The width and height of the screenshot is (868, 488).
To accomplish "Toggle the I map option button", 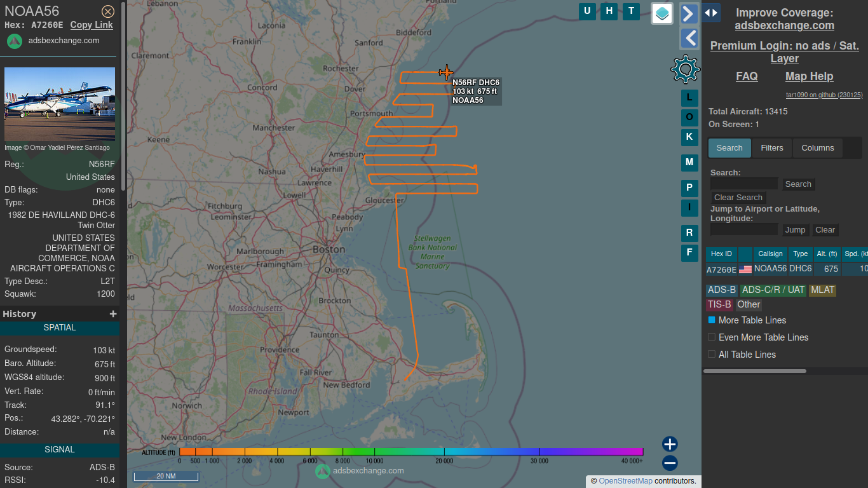I will pyautogui.click(x=689, y=208).
